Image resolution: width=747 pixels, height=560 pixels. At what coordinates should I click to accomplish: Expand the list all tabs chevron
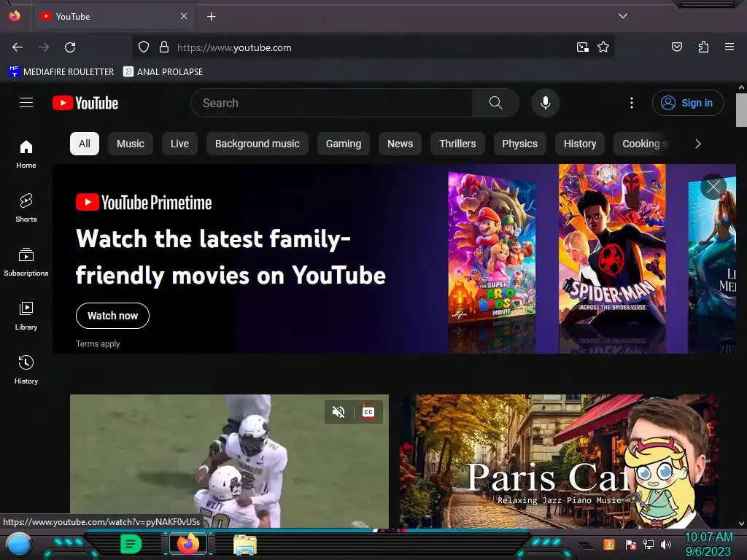coord(623,16)
